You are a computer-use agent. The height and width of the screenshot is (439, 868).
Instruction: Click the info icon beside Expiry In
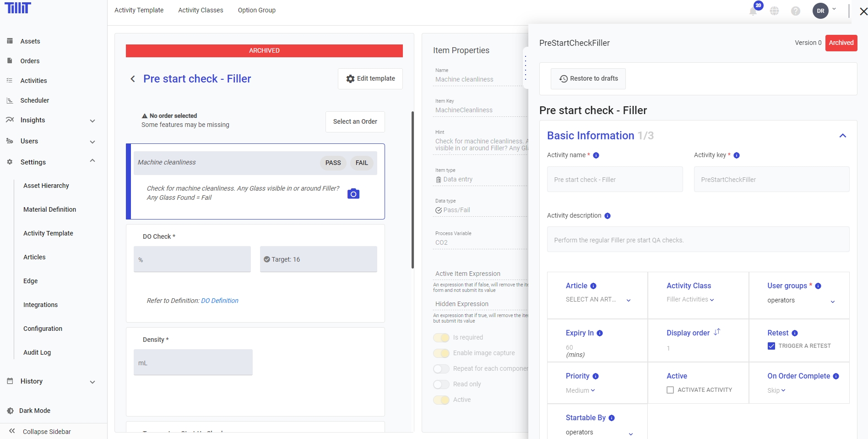(x=600, y=333)
